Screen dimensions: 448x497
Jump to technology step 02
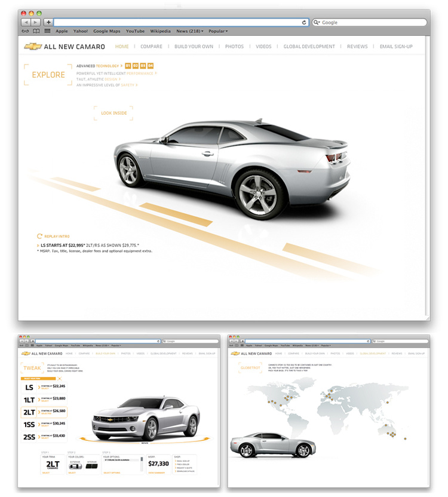[x=136, y=66]
